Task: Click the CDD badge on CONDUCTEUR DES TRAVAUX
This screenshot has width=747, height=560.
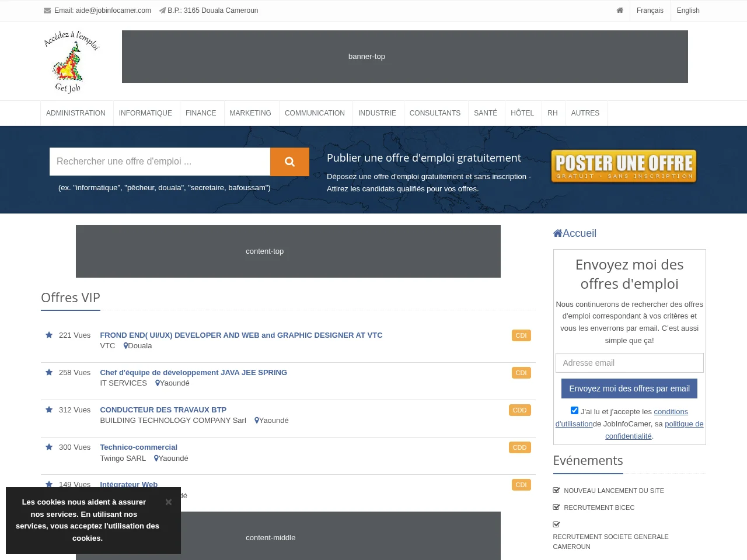Action: (519, 410)
